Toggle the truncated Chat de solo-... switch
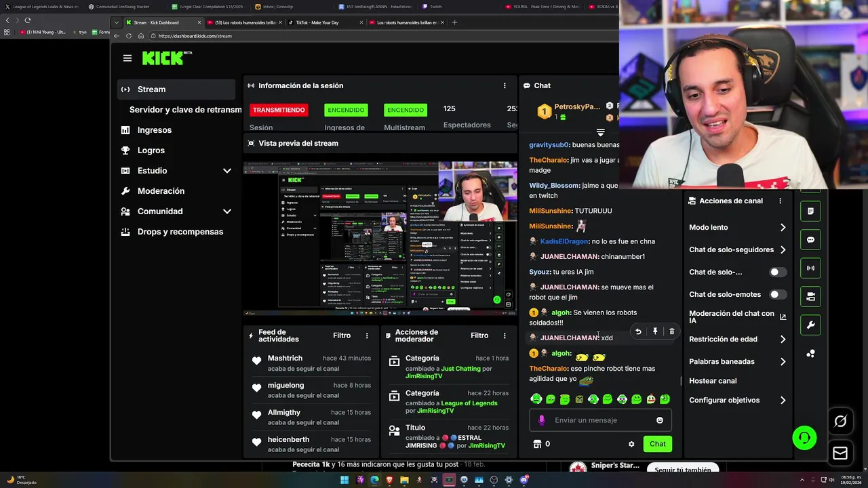The width and height of the screenshot is (868, 488). (778, 272)
